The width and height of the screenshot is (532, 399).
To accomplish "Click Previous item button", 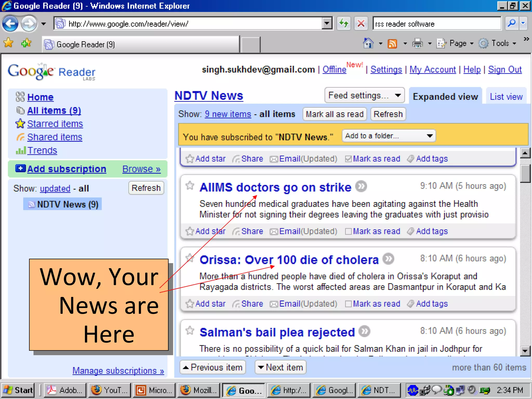I will click(x=213, y=367).
